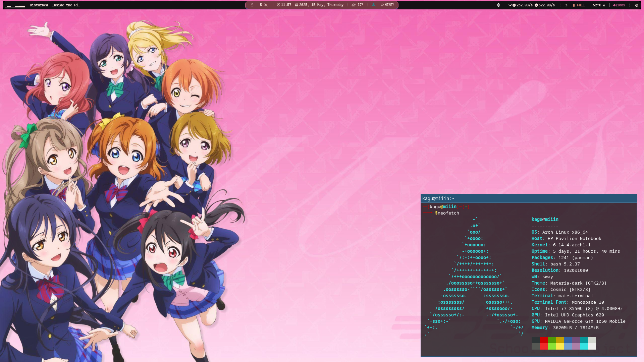Select the 'Memory: 3620MiB / 7814MiB' line

(565, 328)
